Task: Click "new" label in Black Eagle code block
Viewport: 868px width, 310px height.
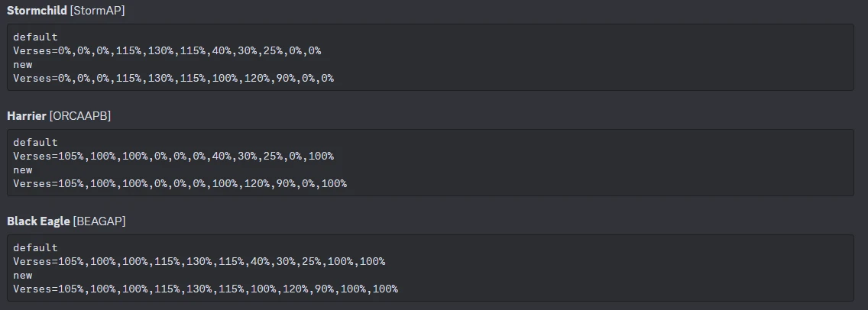Action: (x=23, y=275)
